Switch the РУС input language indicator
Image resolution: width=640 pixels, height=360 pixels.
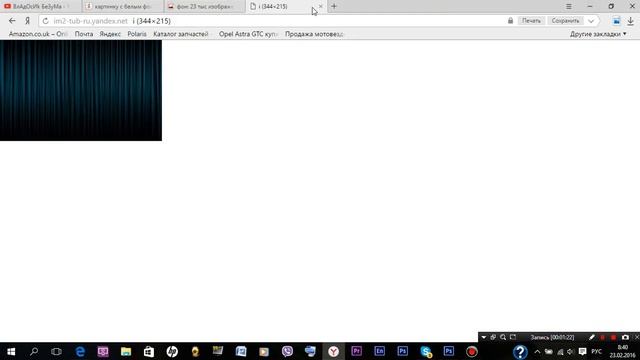click(597, 352)
